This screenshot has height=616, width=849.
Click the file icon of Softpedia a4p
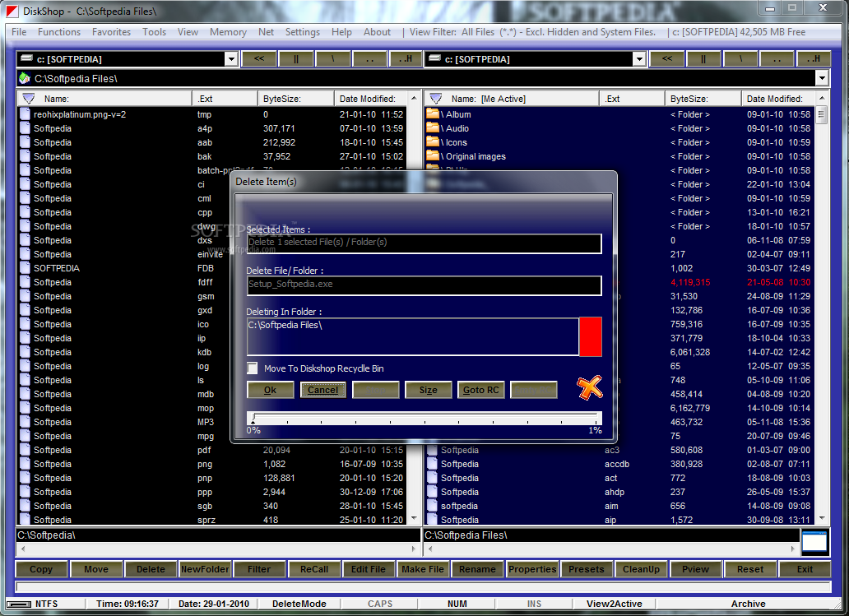[x=25, y=128]
